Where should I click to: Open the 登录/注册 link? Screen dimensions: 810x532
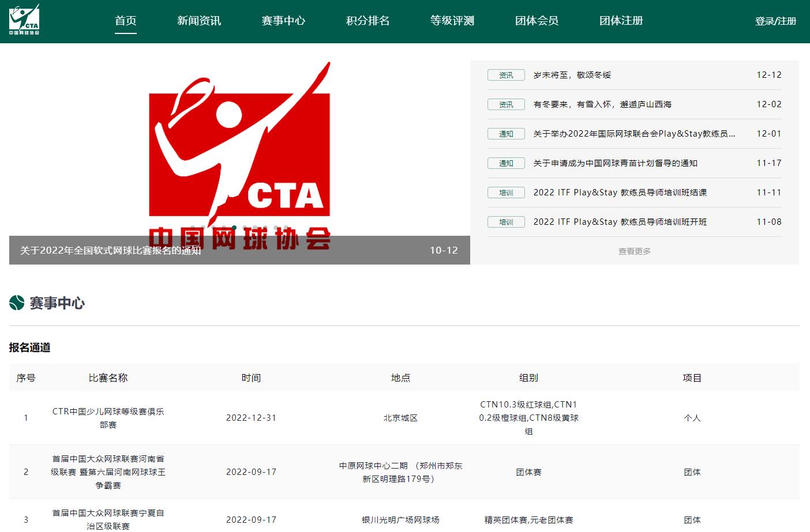tap(775, 21)
